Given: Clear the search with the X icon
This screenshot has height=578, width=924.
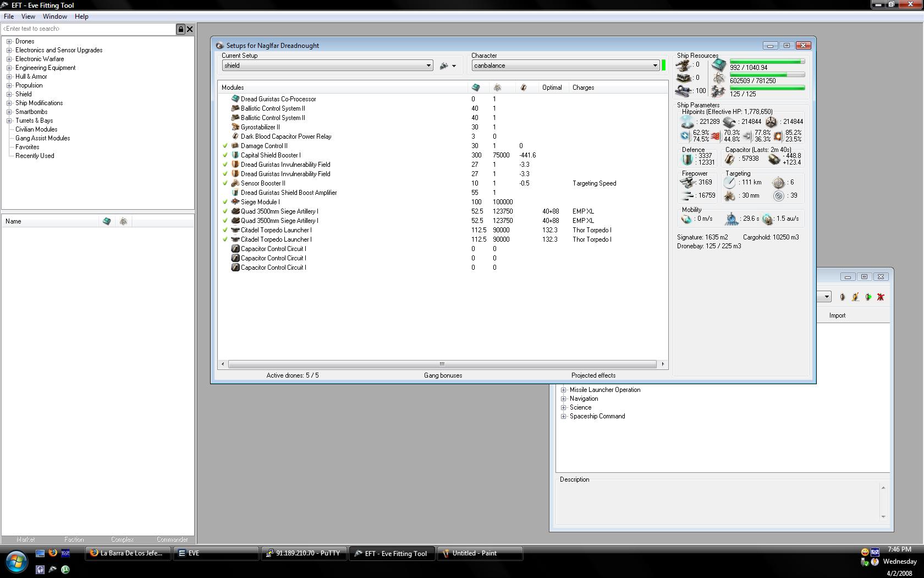Looking at the screenshot, I should (190, 29).
